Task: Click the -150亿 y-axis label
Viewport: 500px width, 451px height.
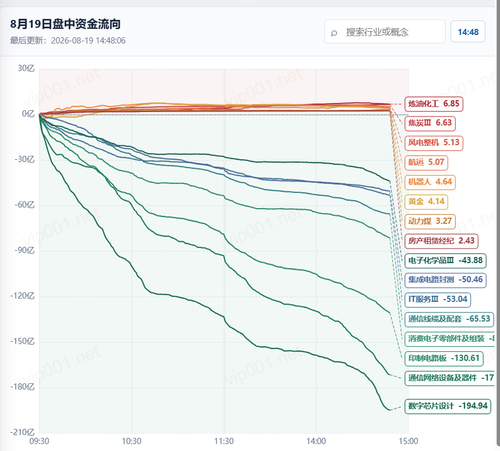Action: pyautogui.click(x=22, y=341)
